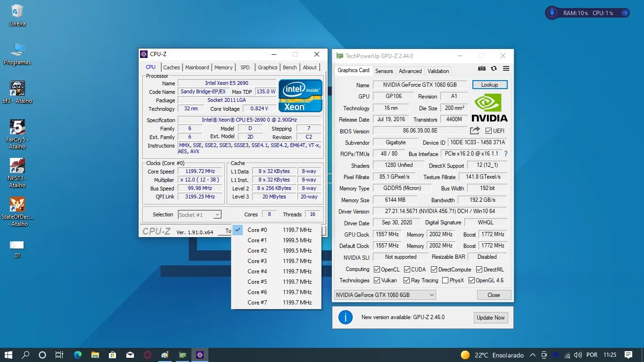Click the BIOS share/export arrow icon
The image size is (644, 362).
tap(475, 131)
